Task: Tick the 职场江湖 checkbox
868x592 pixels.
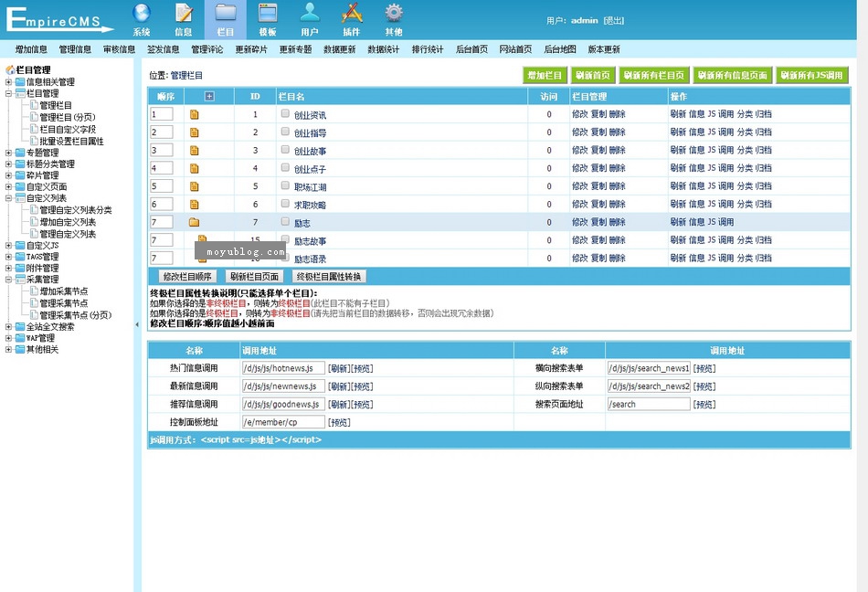Action: pos(285,185)
